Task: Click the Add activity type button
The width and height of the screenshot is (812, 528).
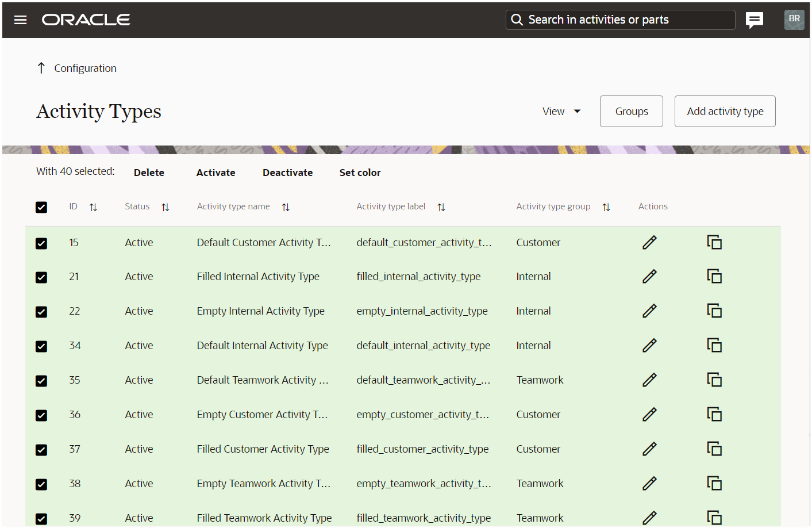Action: coord(725,112)
